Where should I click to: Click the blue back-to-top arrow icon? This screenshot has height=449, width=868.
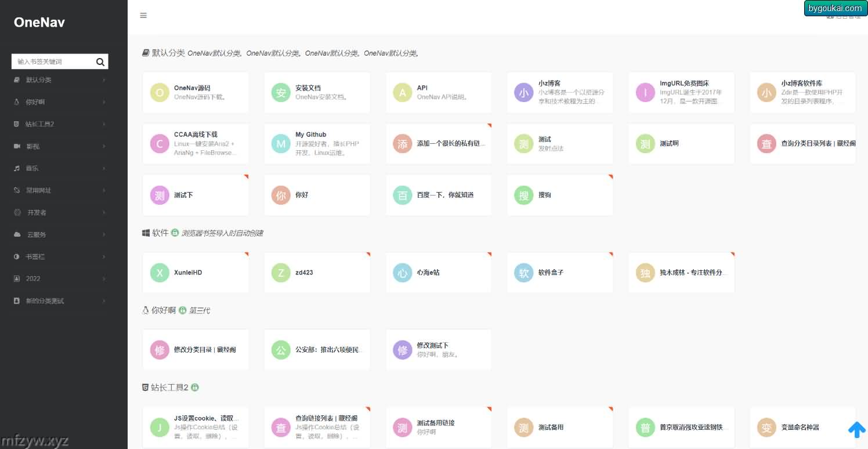coord(856,430)
